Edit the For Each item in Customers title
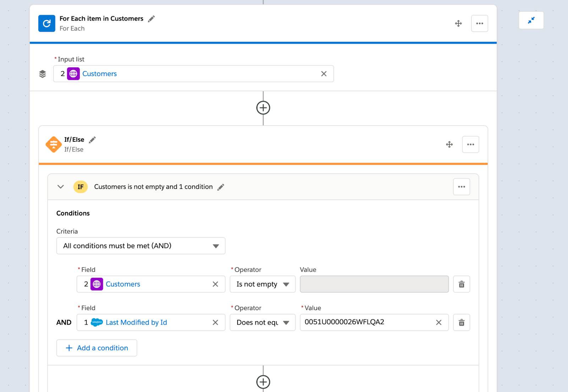Viewport: 568px width, 392px height. tap(152, 19)
